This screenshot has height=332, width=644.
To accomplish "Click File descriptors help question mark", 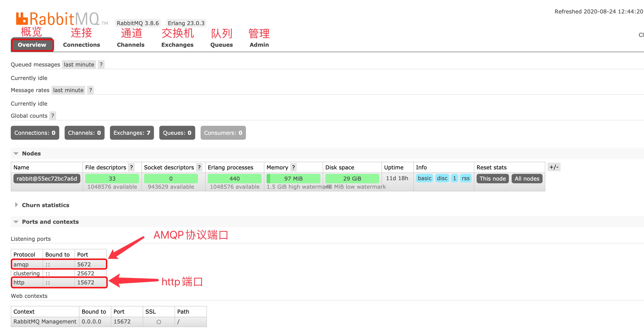I will point(131,167).
